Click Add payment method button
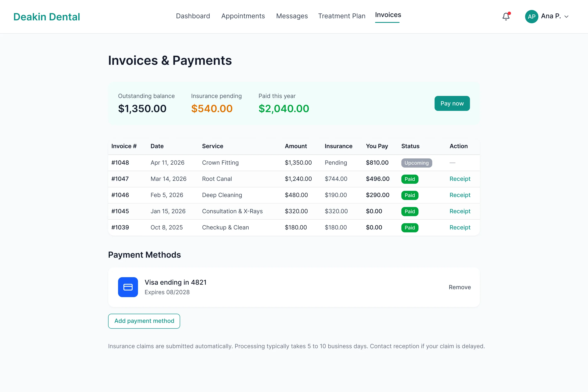588x392 pixels. click(144, 321)
